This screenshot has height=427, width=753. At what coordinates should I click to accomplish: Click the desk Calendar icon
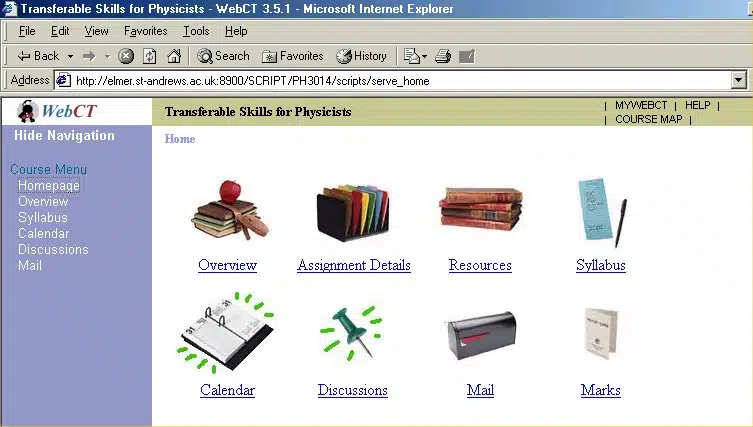tap(226, 335)
